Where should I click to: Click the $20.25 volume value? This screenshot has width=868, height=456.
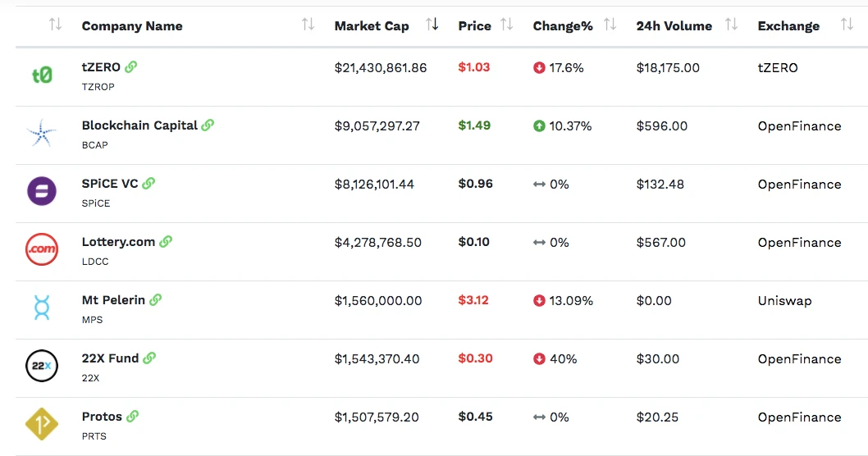[657, 417]
